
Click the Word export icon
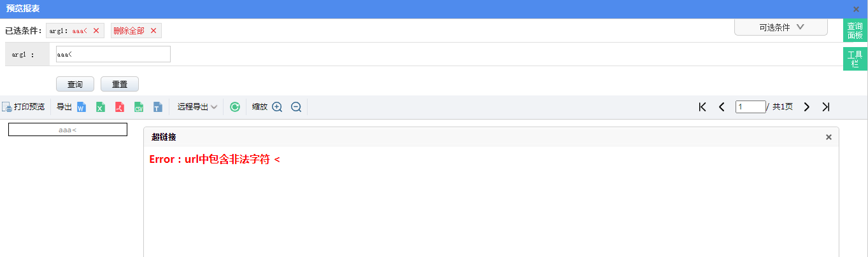(x=82, y=107)
